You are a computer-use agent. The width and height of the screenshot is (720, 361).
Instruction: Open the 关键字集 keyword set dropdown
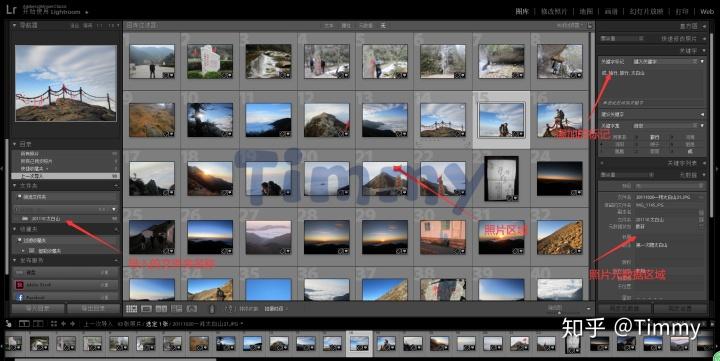point(664,125)
